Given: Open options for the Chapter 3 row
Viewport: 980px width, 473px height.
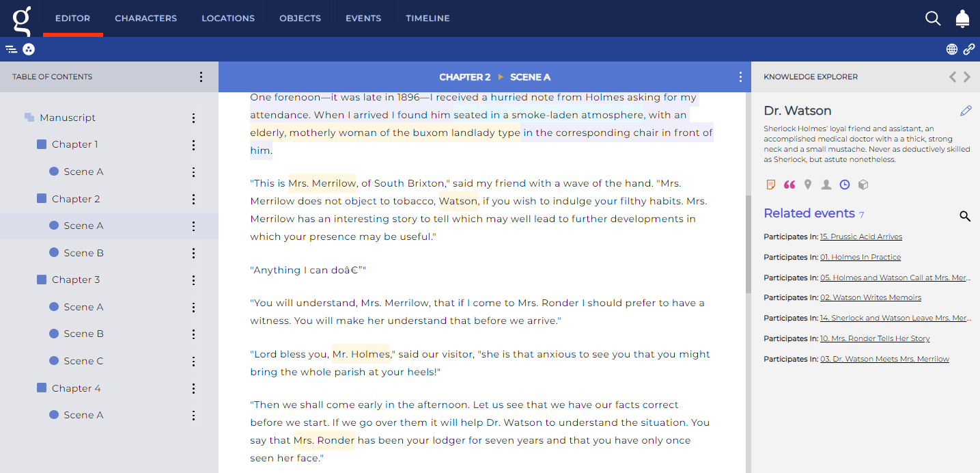Looking at the screenshot, I should pos(194,280).
